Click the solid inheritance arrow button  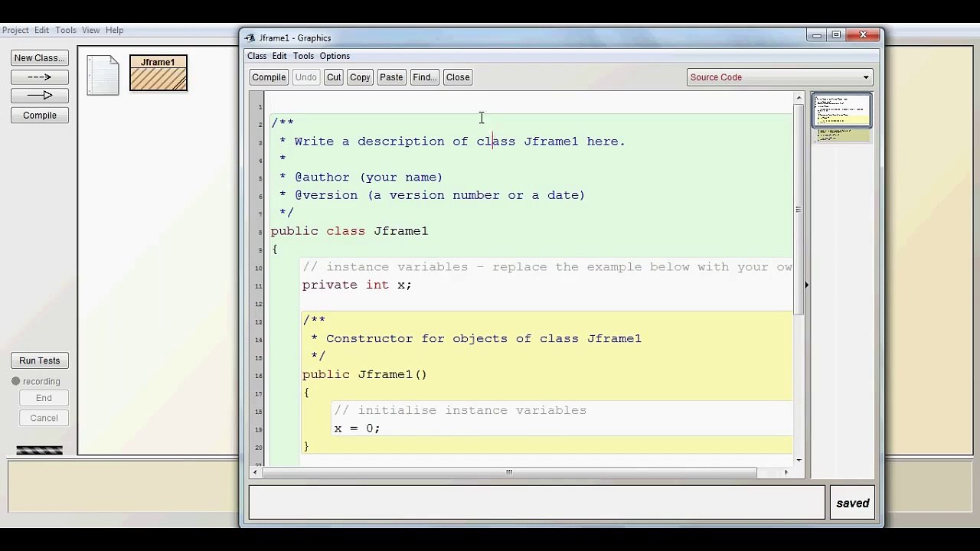click(40, 96)
